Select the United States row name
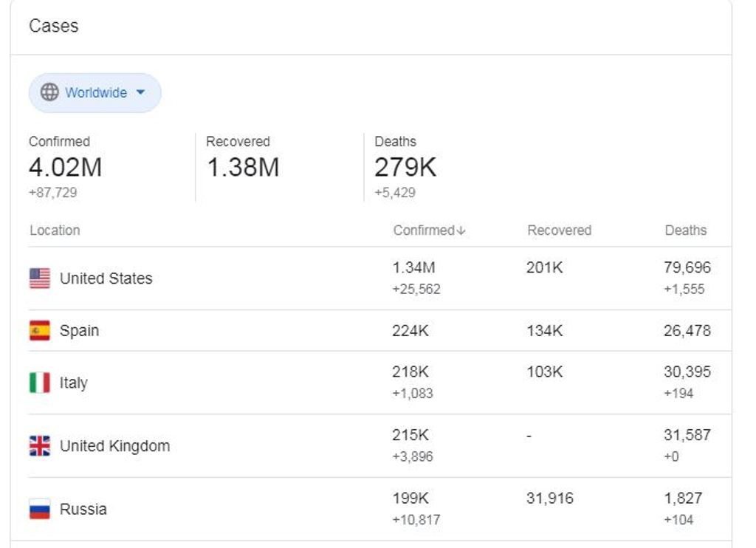Screen dimensions: 756x548 106,278
